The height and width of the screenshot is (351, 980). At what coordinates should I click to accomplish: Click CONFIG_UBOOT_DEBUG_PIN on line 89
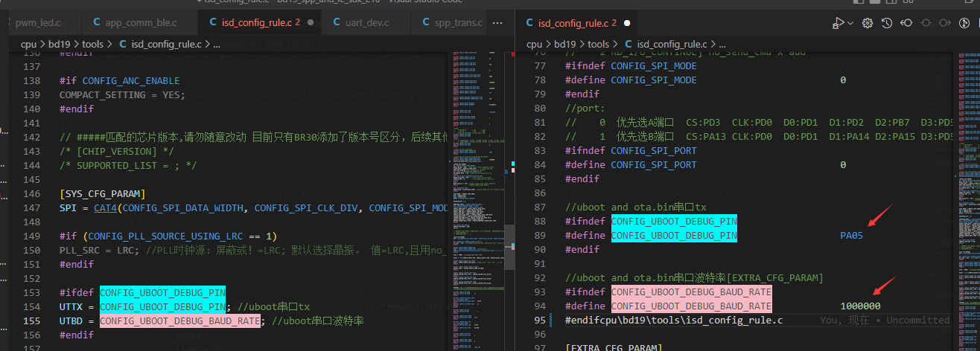[674, 235]
